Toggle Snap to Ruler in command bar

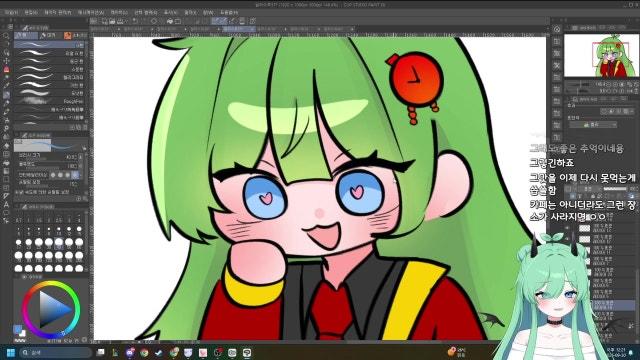216,21
